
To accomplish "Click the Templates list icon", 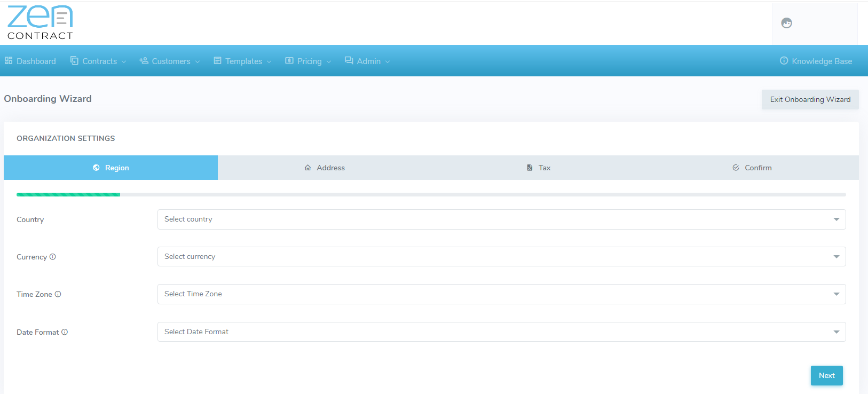I will [x=217, y=61].
